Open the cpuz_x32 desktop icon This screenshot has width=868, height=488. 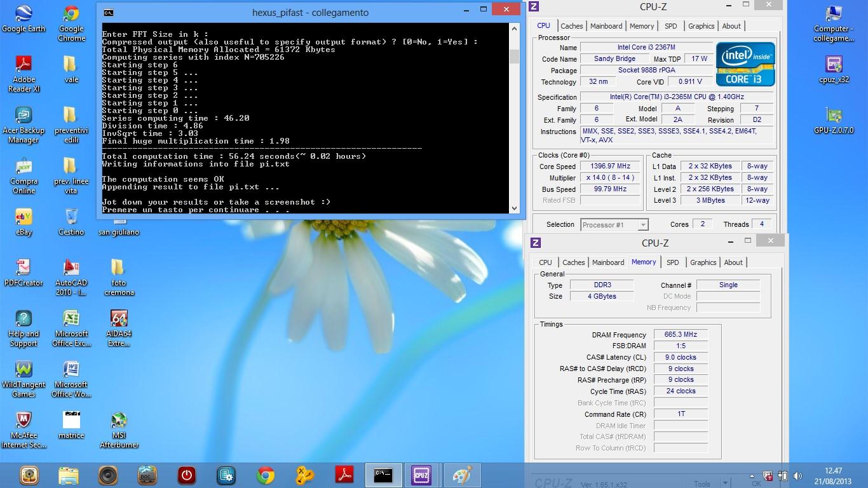(x=834, y=69)
